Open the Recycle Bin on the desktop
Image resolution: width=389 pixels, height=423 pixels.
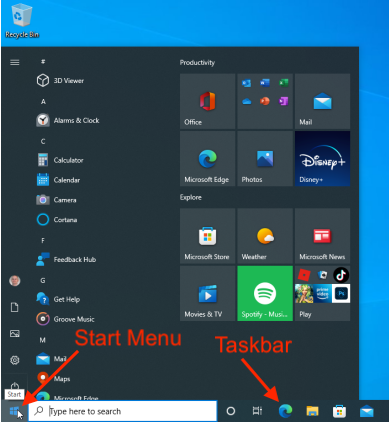pos(22,21)
